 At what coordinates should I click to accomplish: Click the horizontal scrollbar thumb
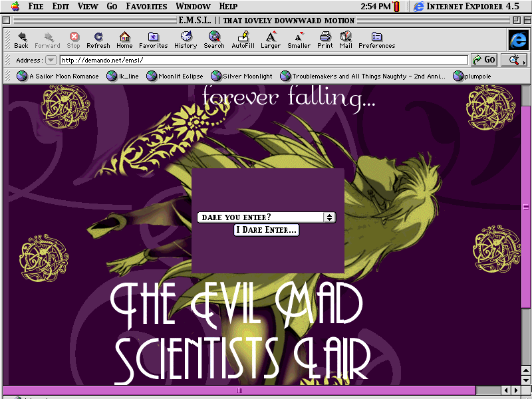point(239,390)
